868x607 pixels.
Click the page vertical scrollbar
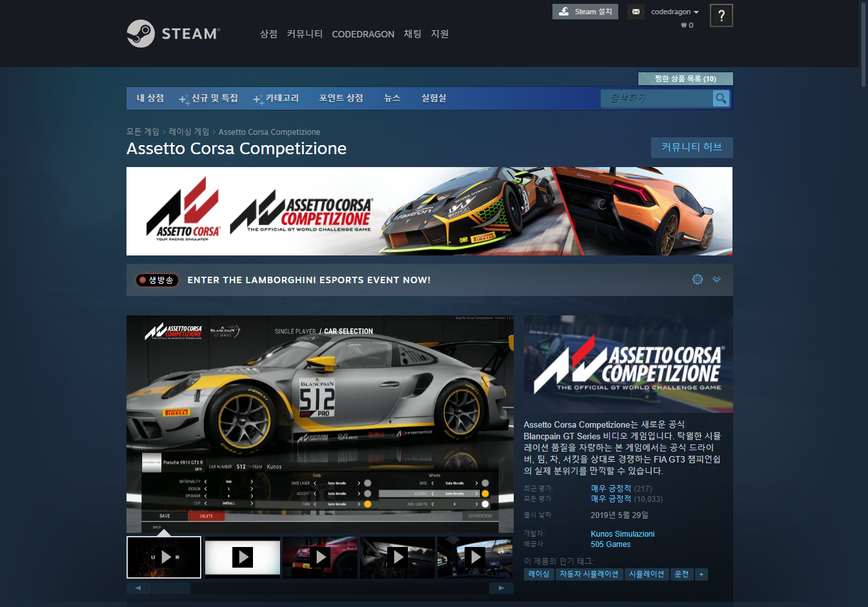(x=864, y=45)
